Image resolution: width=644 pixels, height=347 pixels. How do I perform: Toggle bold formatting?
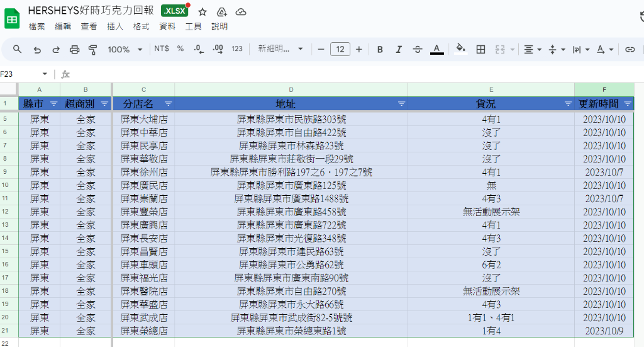[x=380, y=49]
